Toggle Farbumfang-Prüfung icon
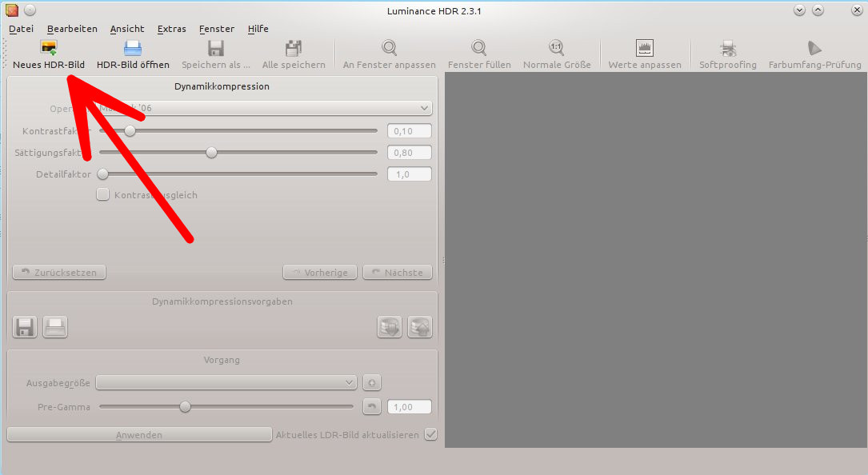This screenshot has height=475, width=868. click(x=814, y=48)
